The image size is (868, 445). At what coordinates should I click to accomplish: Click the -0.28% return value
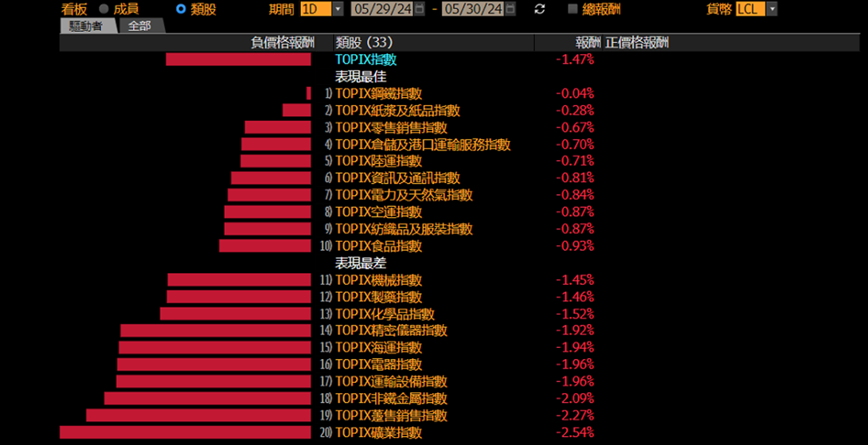575,110
